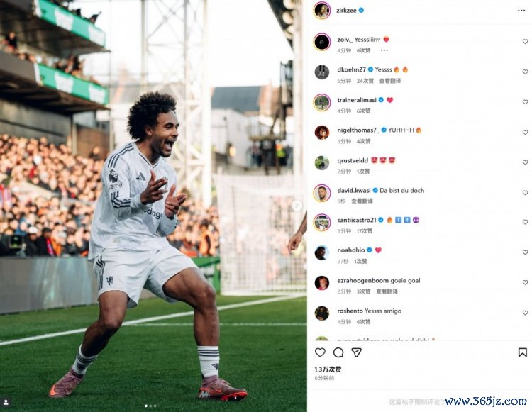Open noahohio's avatar thumbnail
The height and width of the screenshot is (412, 532).
coord(321,252)
